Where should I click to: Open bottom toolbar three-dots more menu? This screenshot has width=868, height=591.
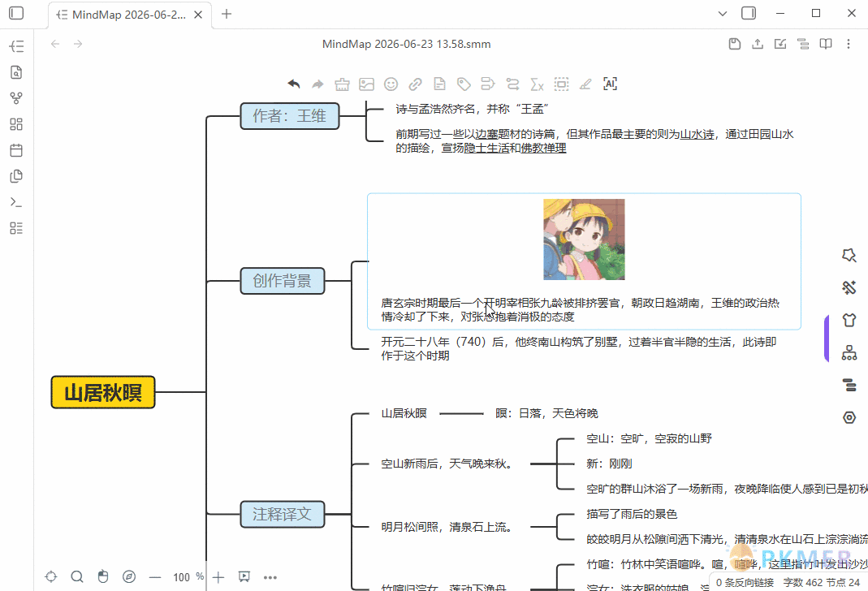click(x=270, y=577)
